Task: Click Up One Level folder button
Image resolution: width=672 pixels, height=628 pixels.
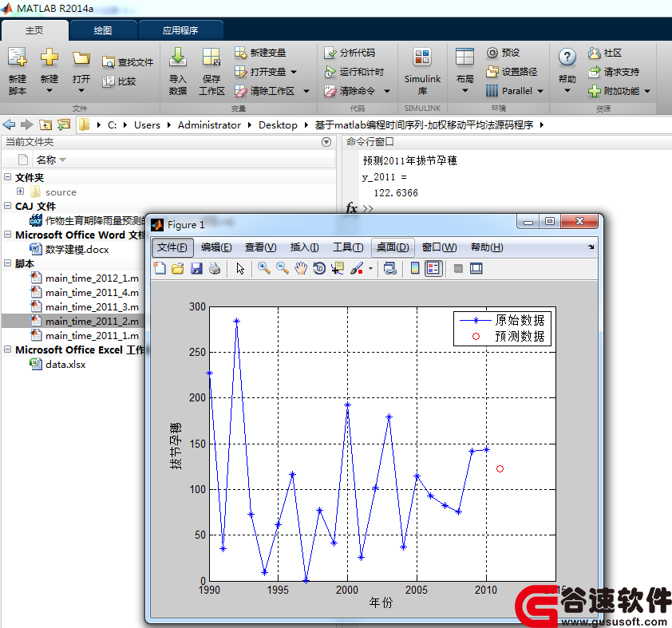Action: pos(45,124)
